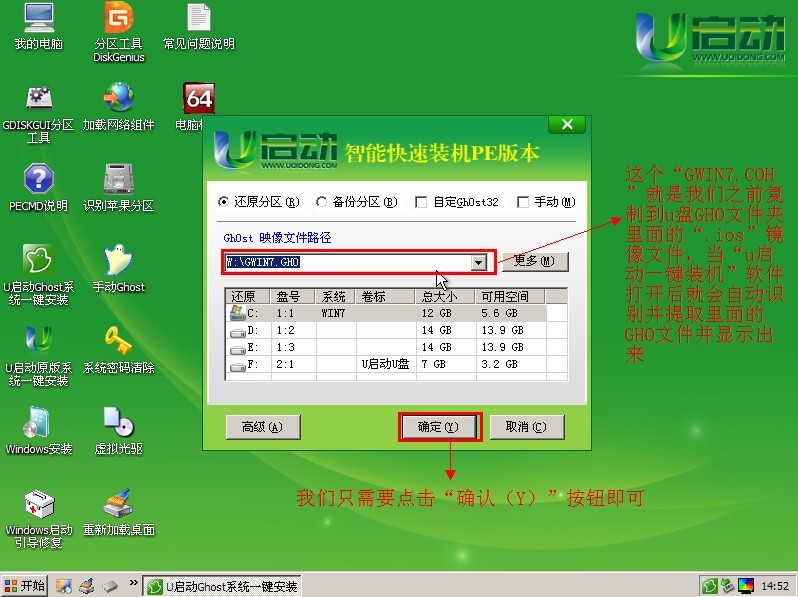Launch 分区工具 DiskGenius icon
This screenshot has width=798, height=597.
pyautogui.click(x=119, y=32)
